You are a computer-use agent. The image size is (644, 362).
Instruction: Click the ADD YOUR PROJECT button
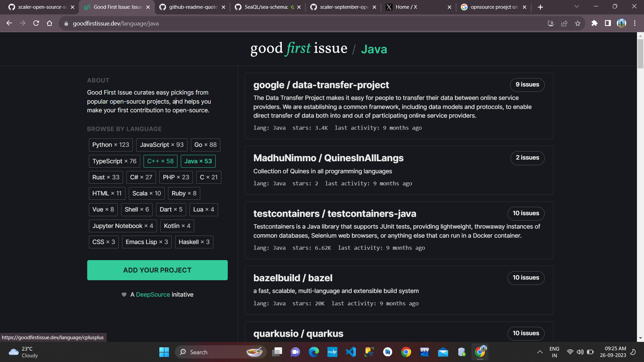(157, 270)
